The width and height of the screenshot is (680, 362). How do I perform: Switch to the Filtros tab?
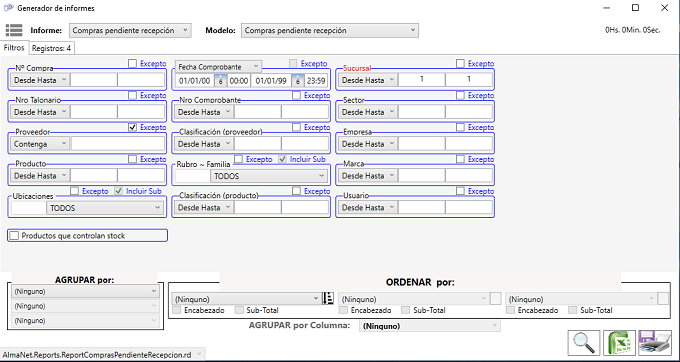(x=14, y=48)
